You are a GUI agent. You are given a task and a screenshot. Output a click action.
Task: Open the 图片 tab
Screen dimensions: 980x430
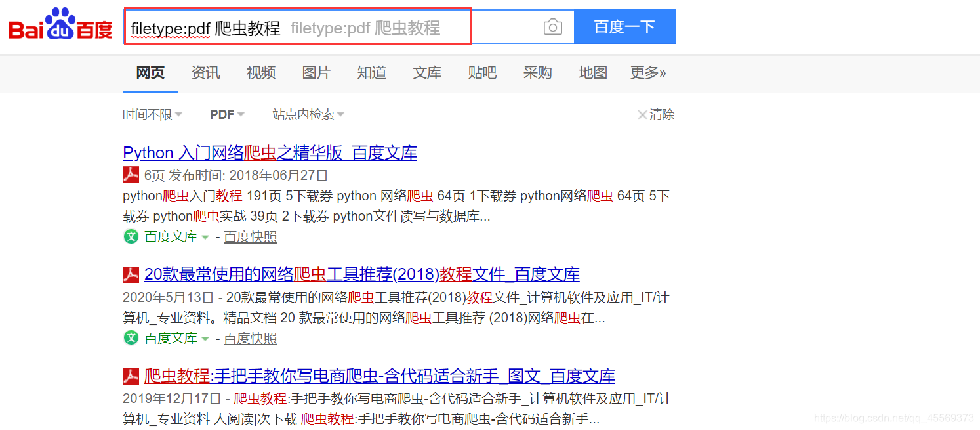coord(316,73)
